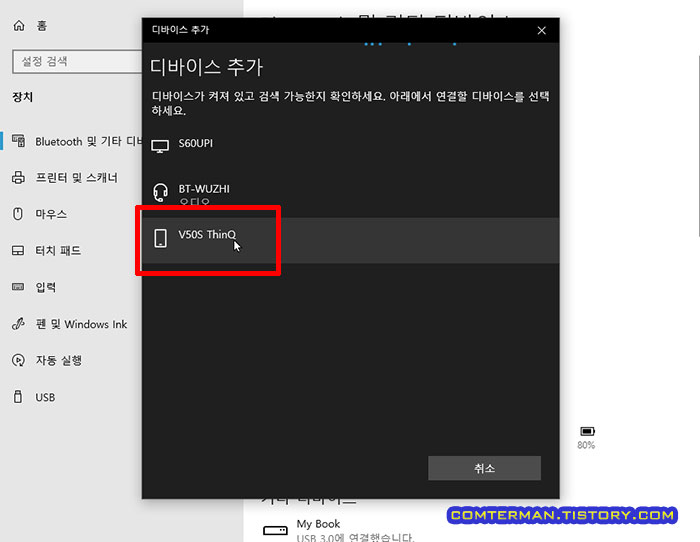Click the Home (홈) label in sidebar
This screenshot has width=700, height=542.
click(x=42, y=26)
